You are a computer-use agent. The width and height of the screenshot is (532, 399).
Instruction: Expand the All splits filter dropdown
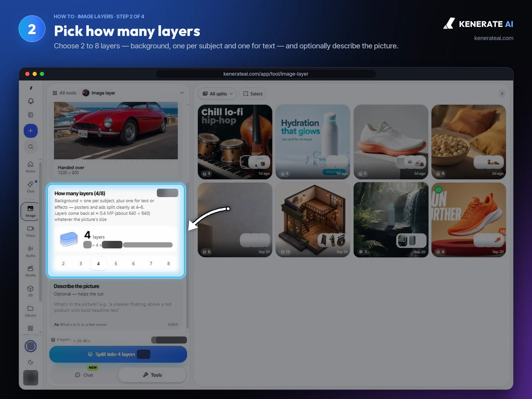tap(218, 94)
